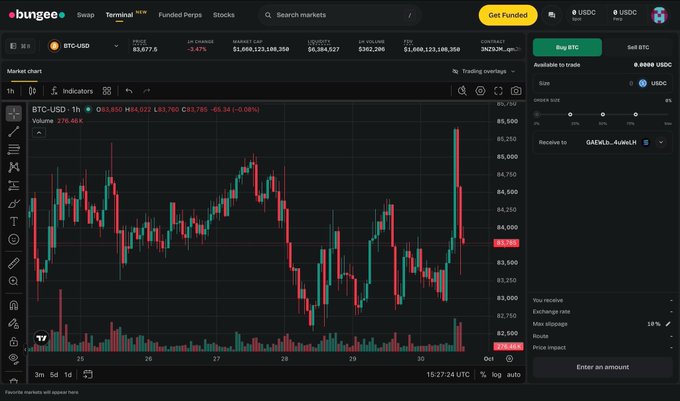Open the spot 0 USDC balance
Screen dimensions: 680x401
(584, 15)
